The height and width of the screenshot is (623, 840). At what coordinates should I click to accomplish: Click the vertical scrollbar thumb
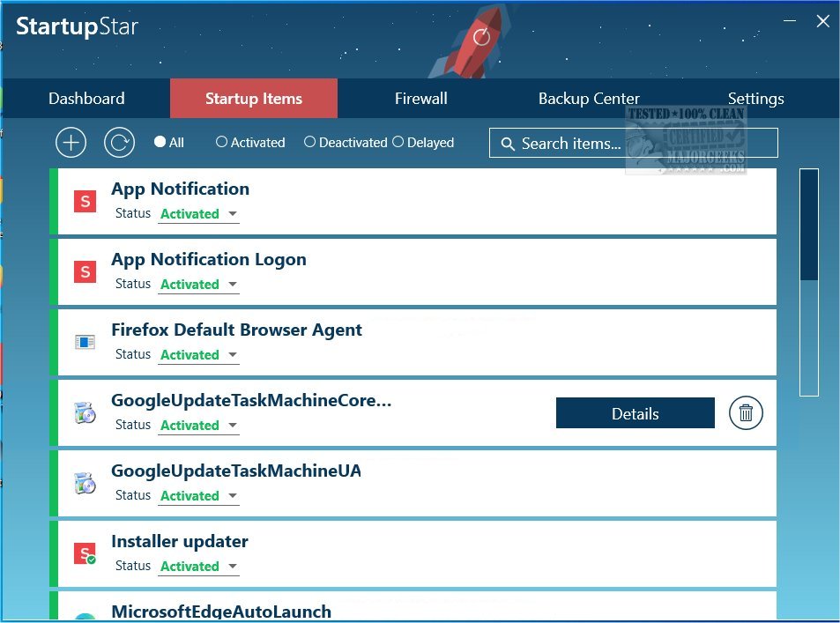pos(809,225)
